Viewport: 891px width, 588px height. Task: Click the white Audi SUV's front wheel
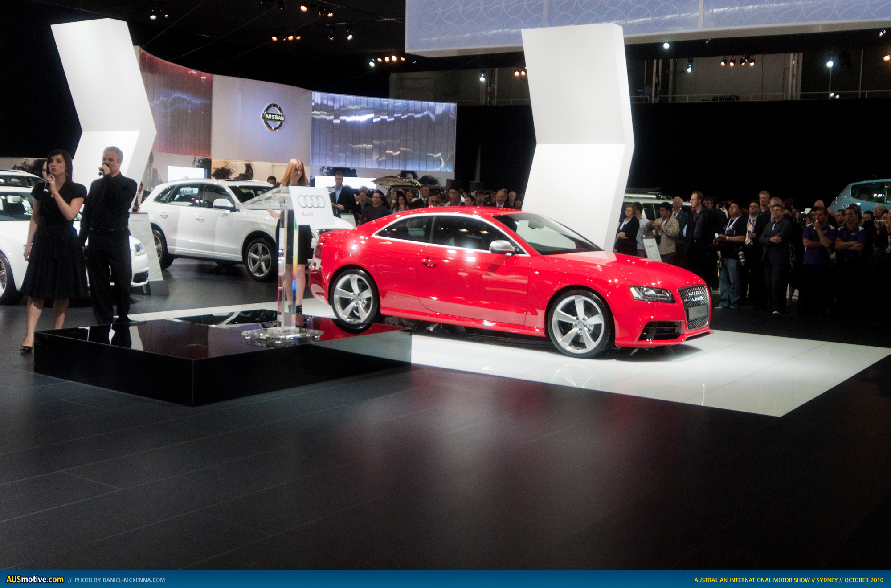tap(260, 259)
